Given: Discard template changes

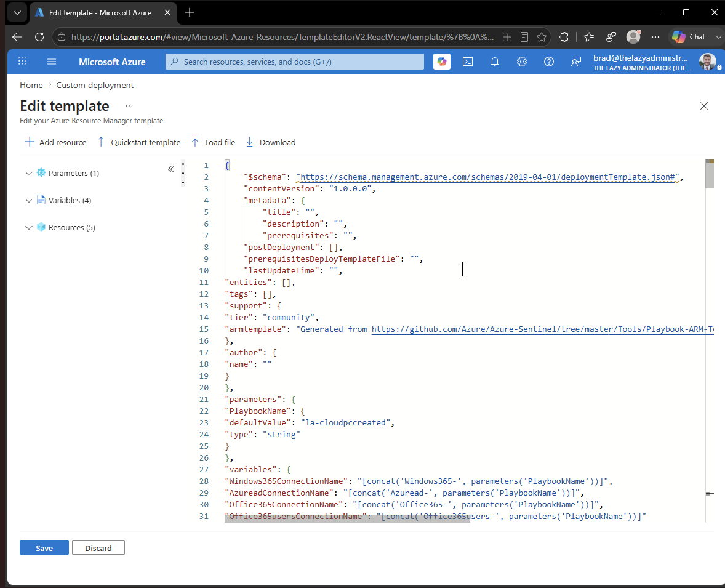Looking at the screenshot, I should tap(98, 548).
